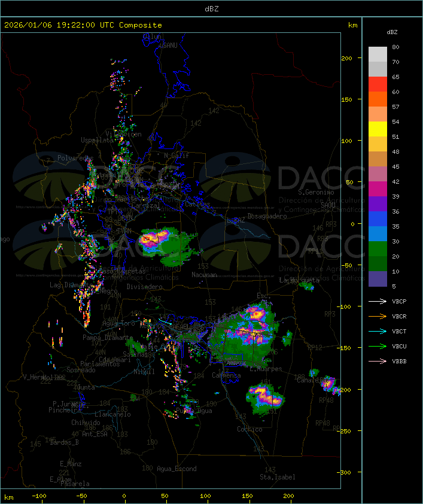The height and width of the screenshot is (504, 423).
Task: Click the white VBCP arrow icon
Action: [378, 301]
